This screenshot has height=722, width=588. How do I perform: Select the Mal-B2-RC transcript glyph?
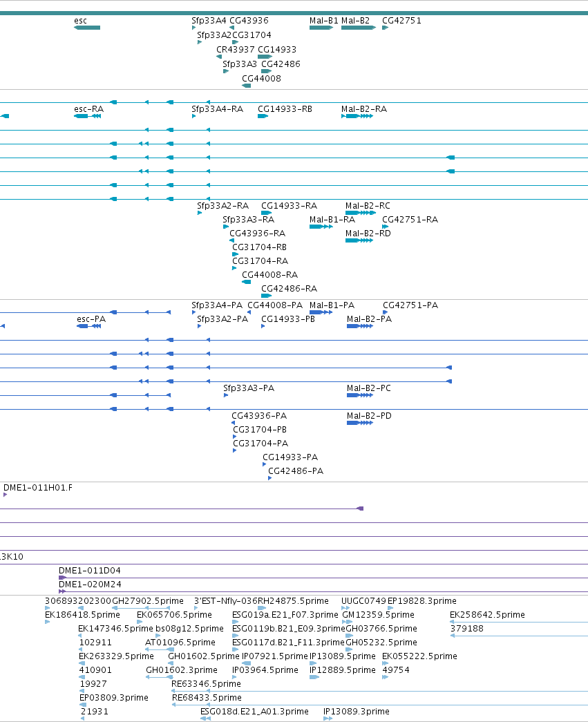tap(361, 213)
